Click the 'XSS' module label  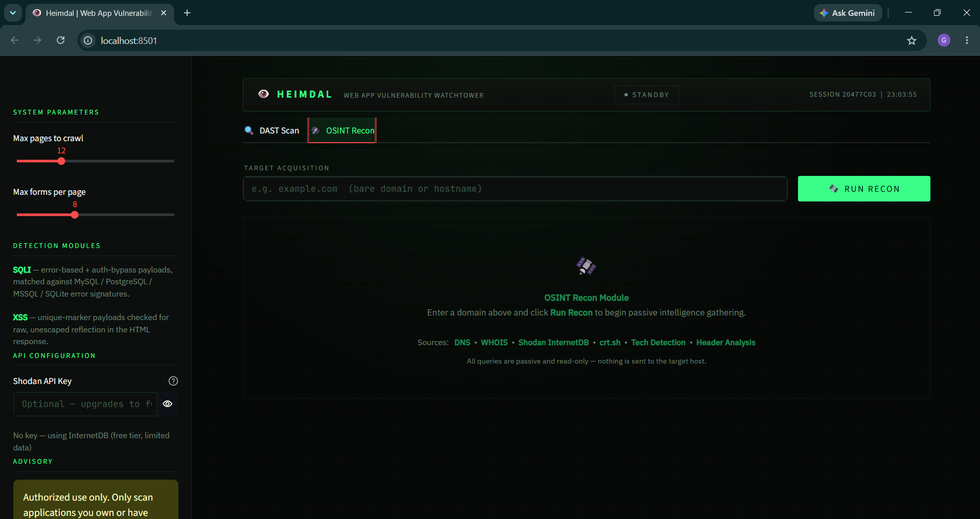[20, 317]
